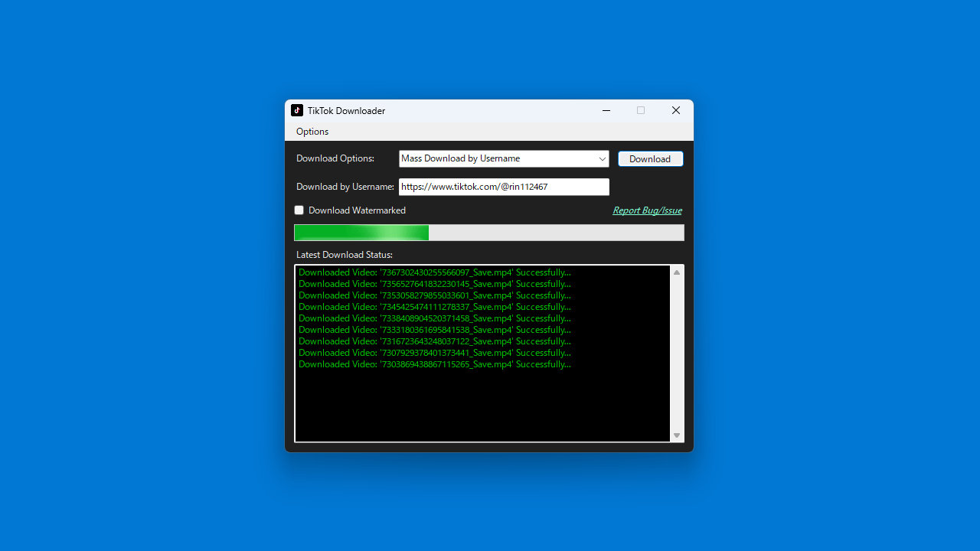Click the status log scroll down arrow
This screenshot has height=551, width=980.
(677, 435)
